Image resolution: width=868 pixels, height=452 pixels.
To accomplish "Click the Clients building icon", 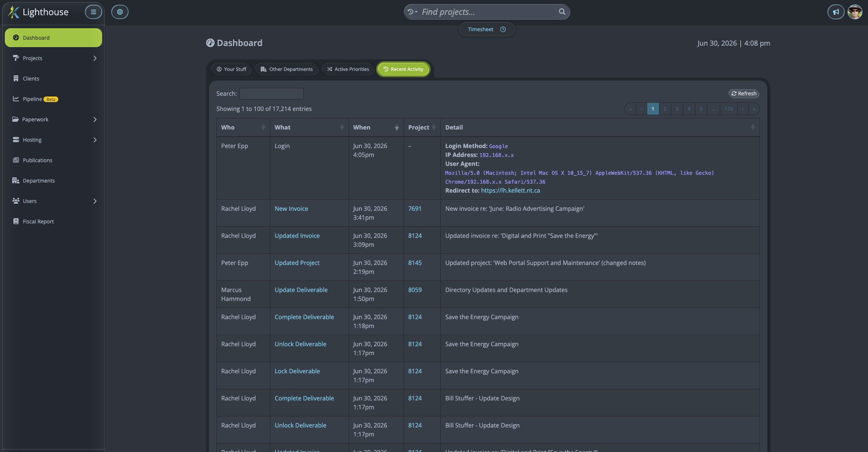I will tap(16, 78).
